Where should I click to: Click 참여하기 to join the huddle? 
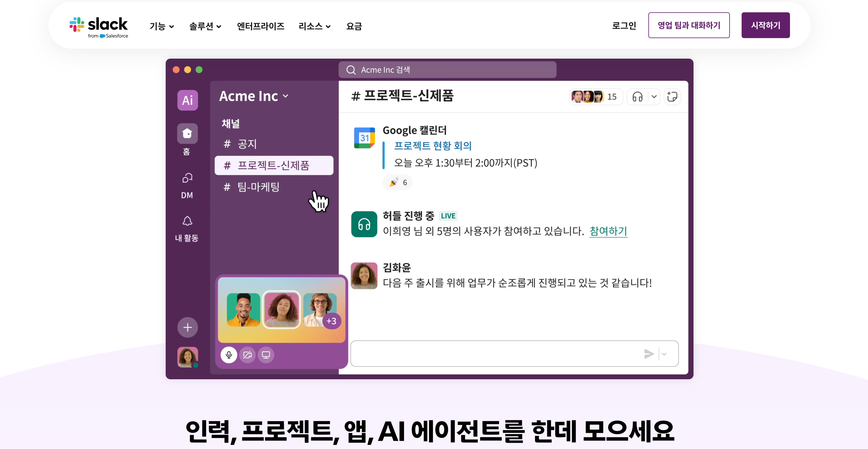pos(608,232)
